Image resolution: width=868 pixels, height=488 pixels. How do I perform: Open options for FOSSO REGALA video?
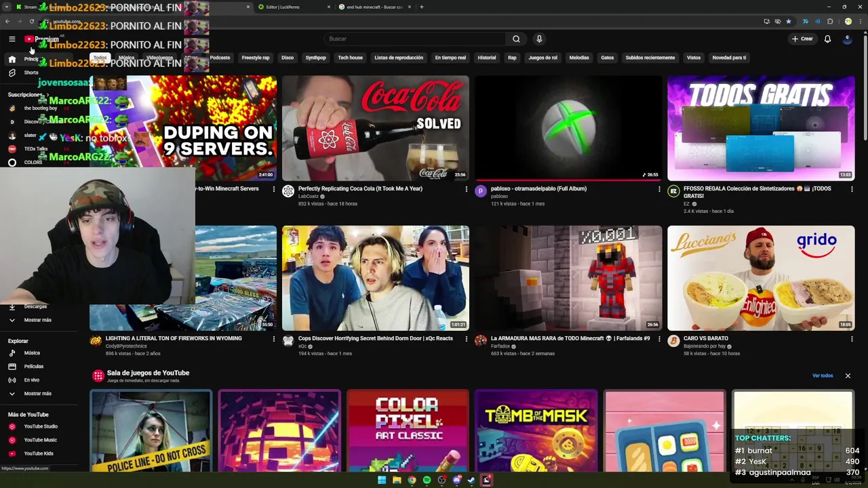pos(852,189)
